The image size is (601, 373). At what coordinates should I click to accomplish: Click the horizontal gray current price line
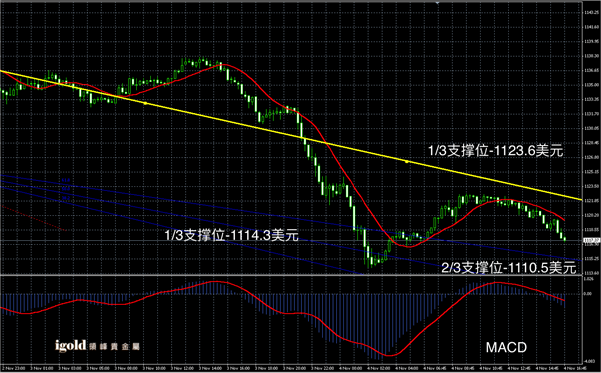tap(291, 240)
